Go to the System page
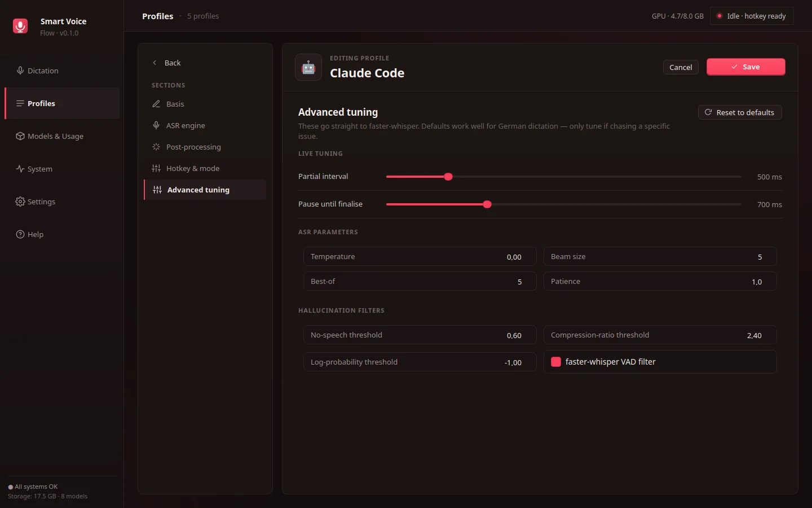The height and width of the screenshot is (508, 812). click(62, 169)
